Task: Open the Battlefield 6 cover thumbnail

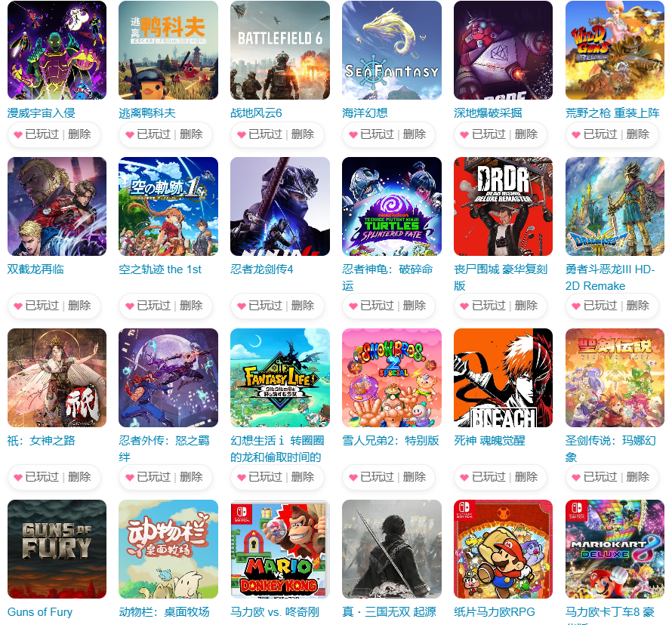Action: 280,50
